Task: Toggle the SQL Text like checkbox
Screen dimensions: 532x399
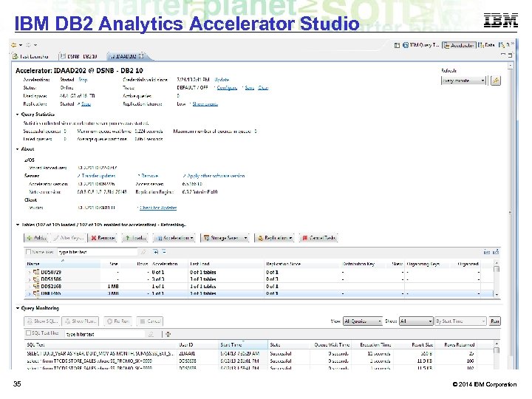Action: pos(29,333)
